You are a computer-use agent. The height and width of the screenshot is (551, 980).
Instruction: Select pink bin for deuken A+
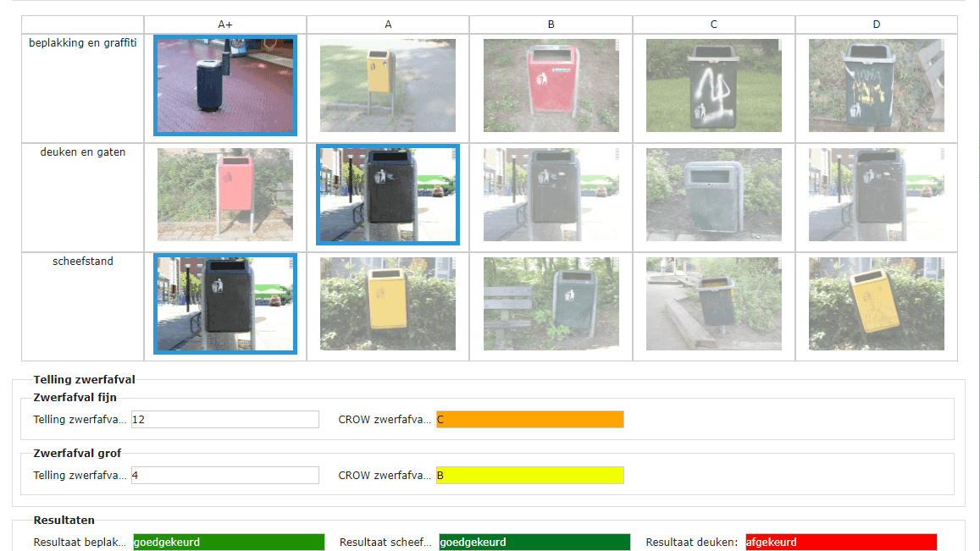click(x=225, y=195)
